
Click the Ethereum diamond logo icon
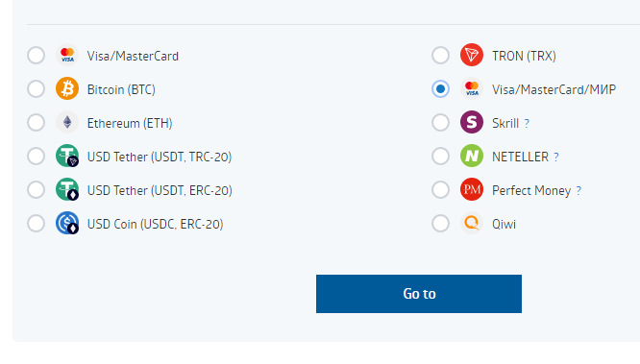pyautogui.click(x=67, y=122)
